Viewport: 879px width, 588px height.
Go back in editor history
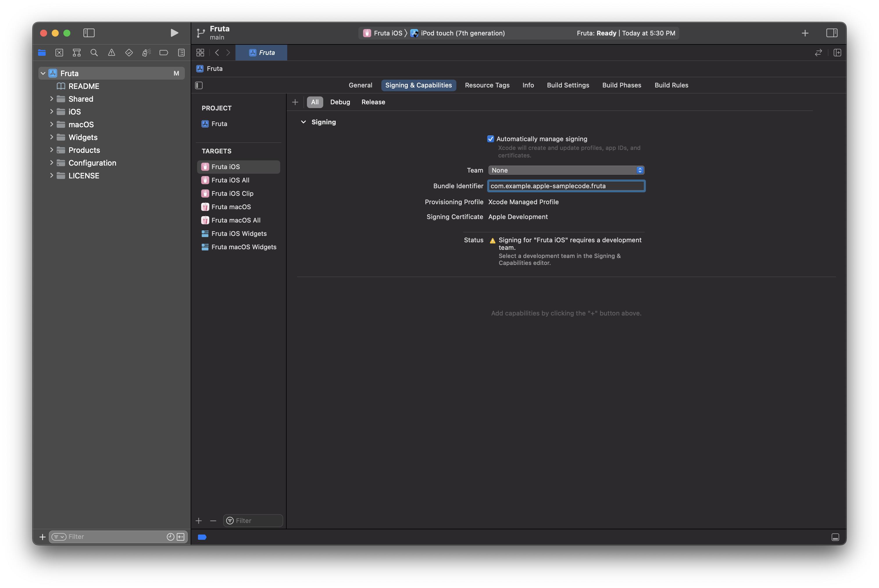point(217,53)
